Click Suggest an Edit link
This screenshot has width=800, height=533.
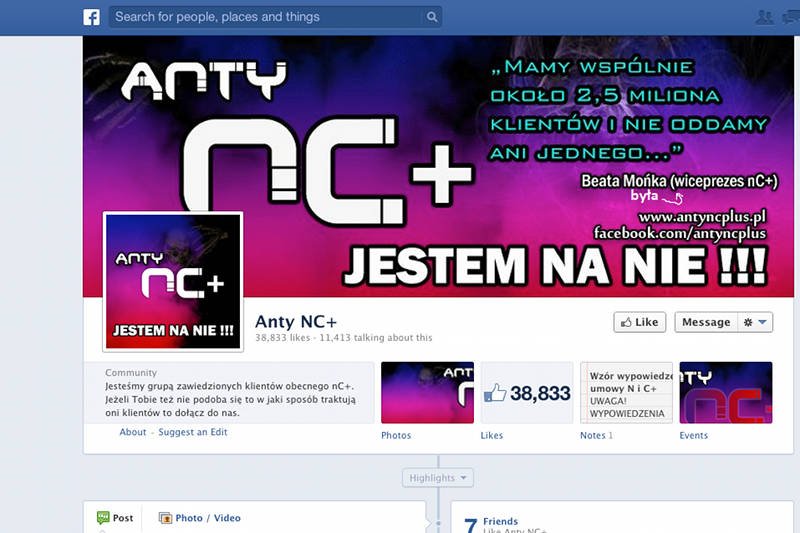point(193,432)
